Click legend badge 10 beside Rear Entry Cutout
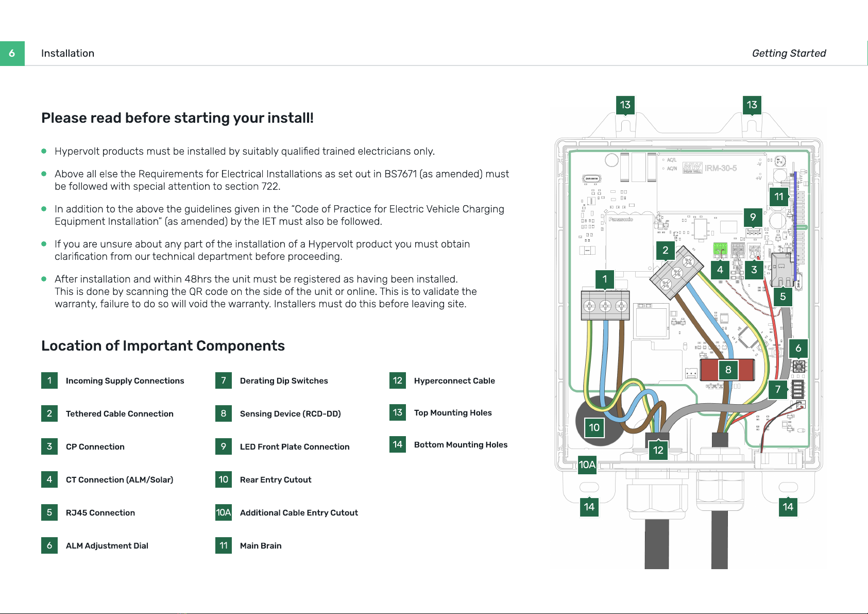This screenshot has height=614, width=868. click(224, 479)
